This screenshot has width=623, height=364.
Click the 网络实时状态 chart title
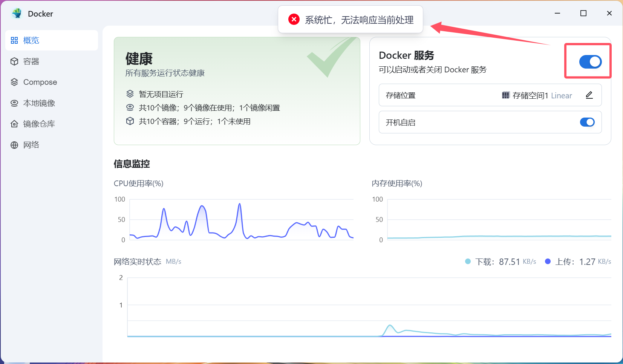(x=138, y=262)
